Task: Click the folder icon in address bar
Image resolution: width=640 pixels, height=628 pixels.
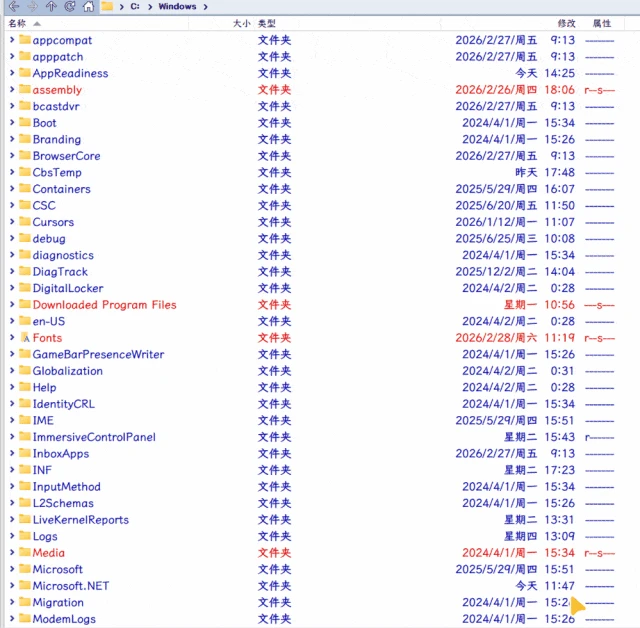Action: click(107, 6)
